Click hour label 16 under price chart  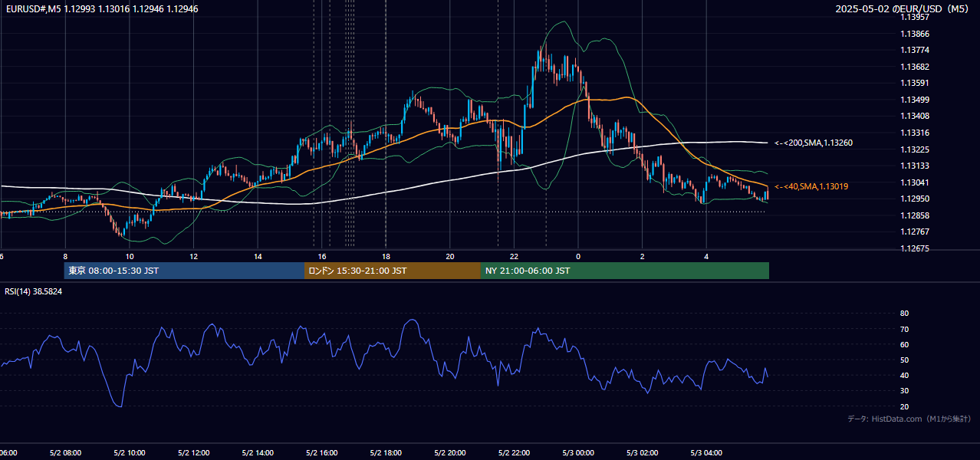tap(322, 257)
